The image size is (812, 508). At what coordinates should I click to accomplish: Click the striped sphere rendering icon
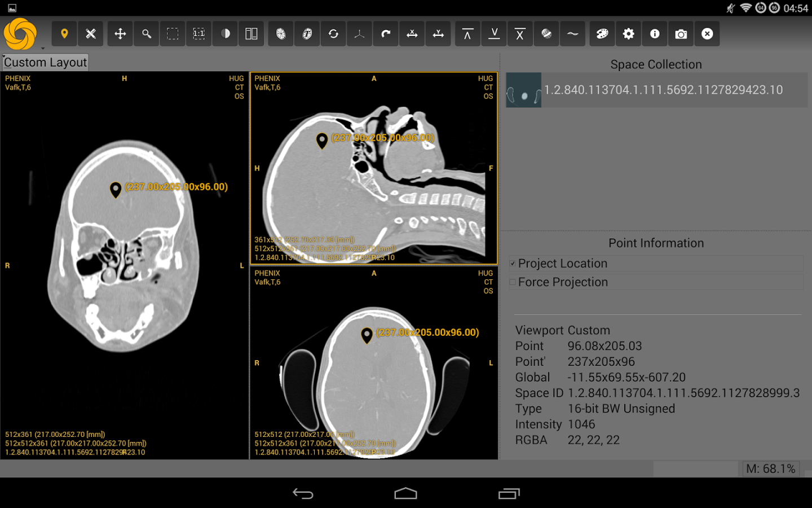click(x=546, y=34)
